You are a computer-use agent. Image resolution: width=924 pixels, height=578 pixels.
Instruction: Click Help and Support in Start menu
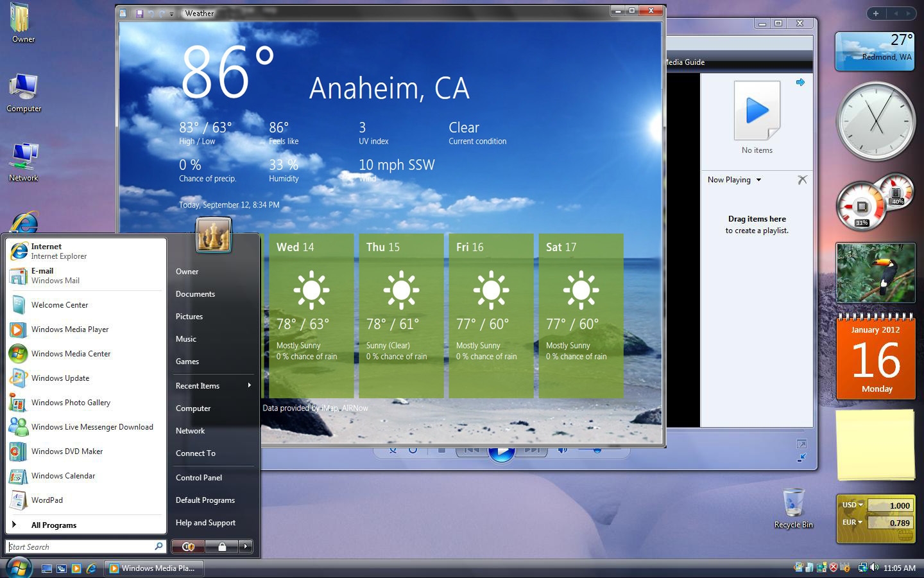point(205,523)
